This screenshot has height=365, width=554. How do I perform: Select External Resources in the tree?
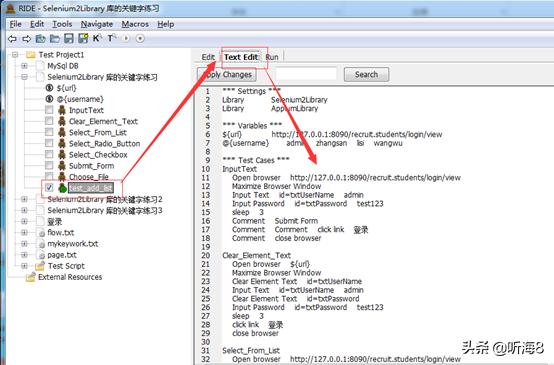[70, 277]
